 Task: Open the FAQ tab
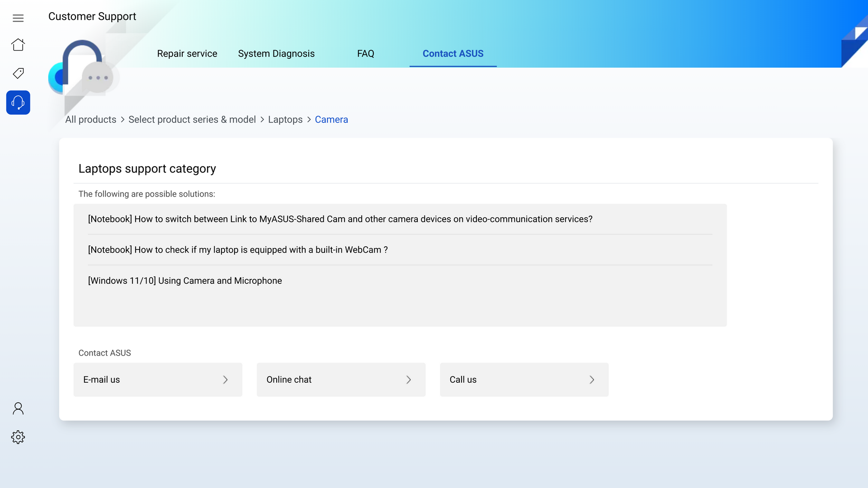pos(365,53)
